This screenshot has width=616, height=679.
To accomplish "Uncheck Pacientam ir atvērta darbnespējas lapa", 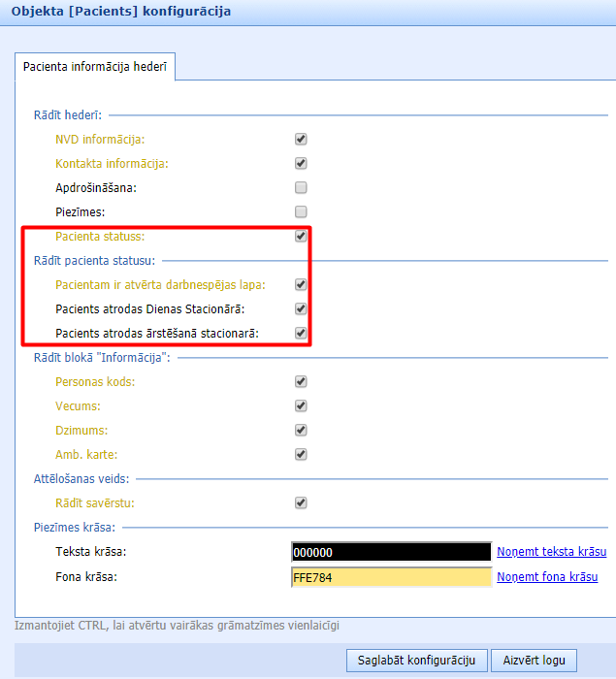I will (x=301, y=285).
